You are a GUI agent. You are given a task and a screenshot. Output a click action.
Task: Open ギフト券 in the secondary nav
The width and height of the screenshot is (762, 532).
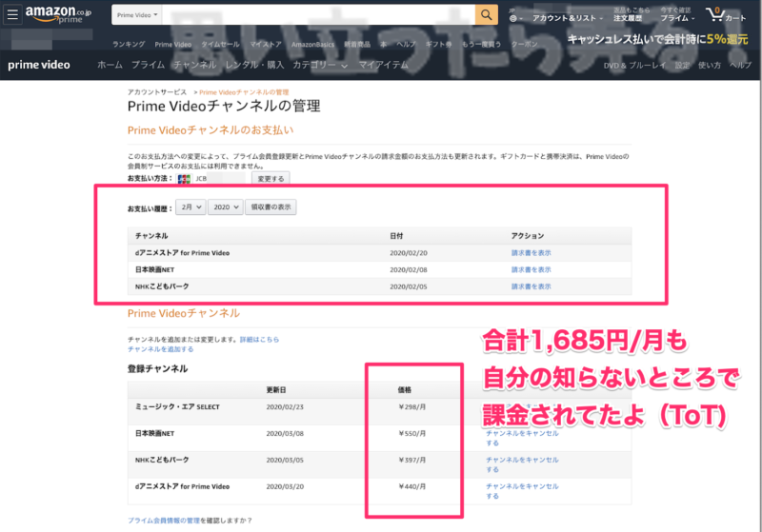pos(439,44)
